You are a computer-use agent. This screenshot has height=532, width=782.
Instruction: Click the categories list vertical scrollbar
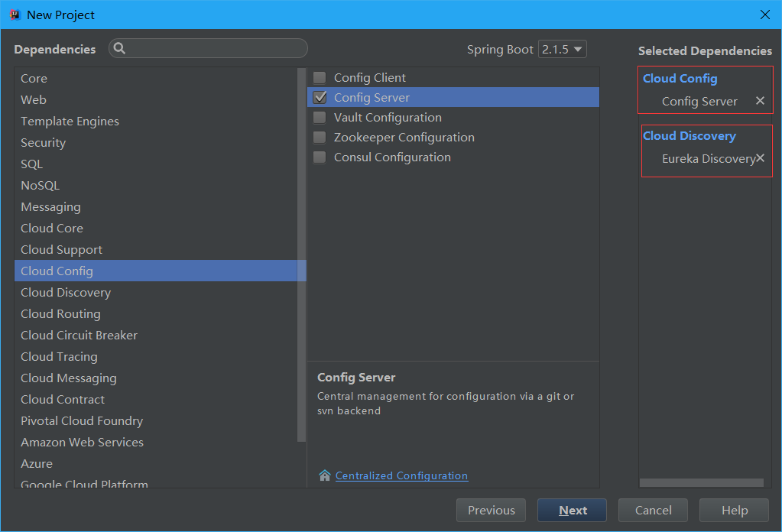301,255
